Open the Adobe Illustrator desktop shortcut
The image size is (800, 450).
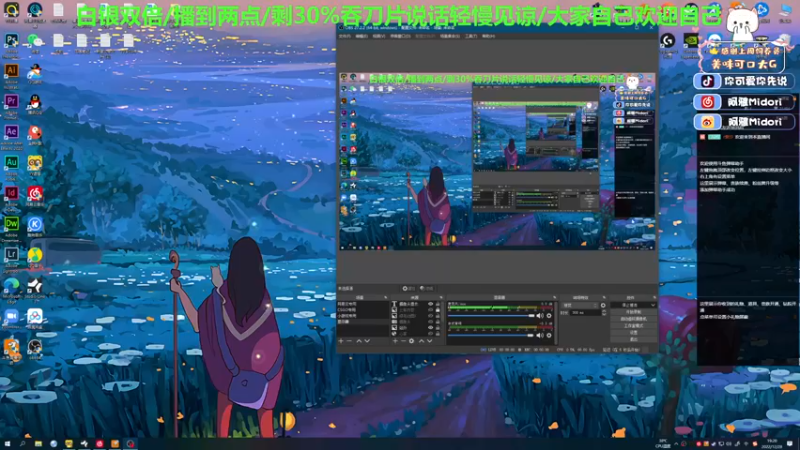(x=11, y=70)
